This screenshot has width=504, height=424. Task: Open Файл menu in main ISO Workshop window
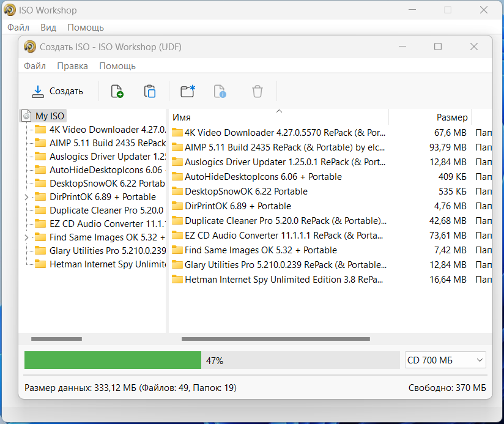pyautogui.click(x=18, y=28)
